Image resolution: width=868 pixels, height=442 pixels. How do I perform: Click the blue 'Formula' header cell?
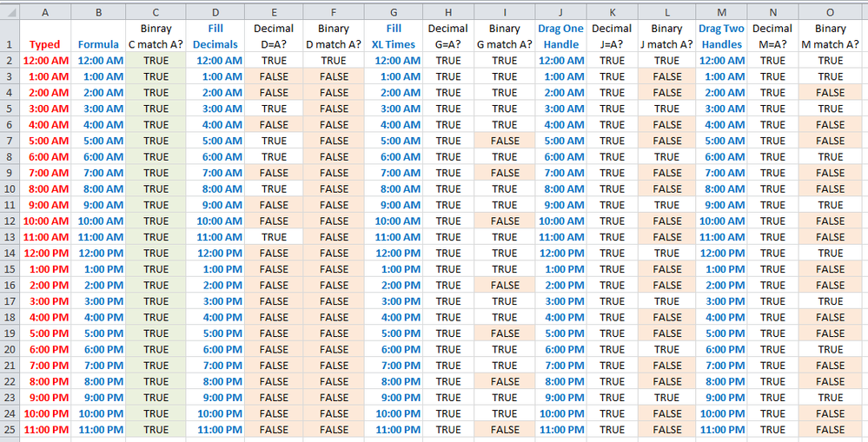(98, 36)
